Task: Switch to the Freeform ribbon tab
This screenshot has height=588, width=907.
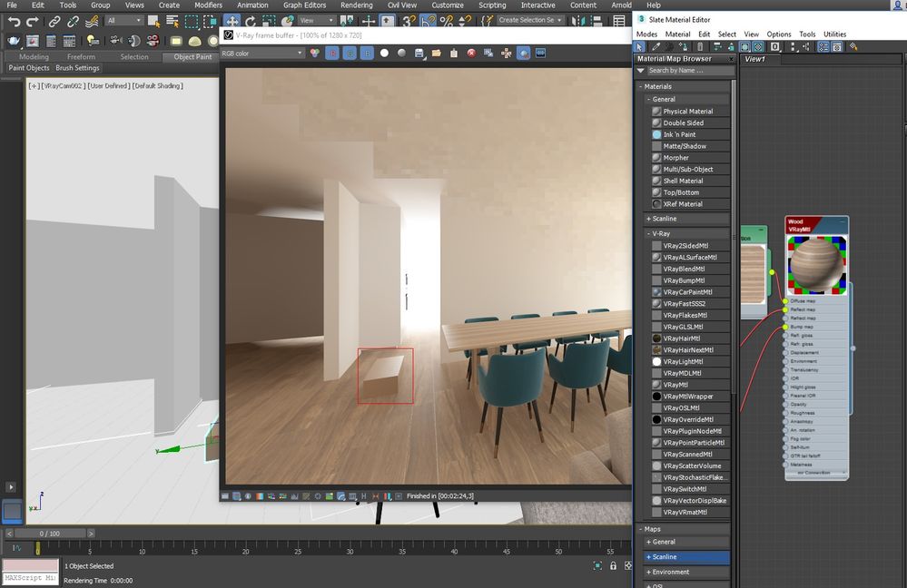Action: tap(81, 57)
